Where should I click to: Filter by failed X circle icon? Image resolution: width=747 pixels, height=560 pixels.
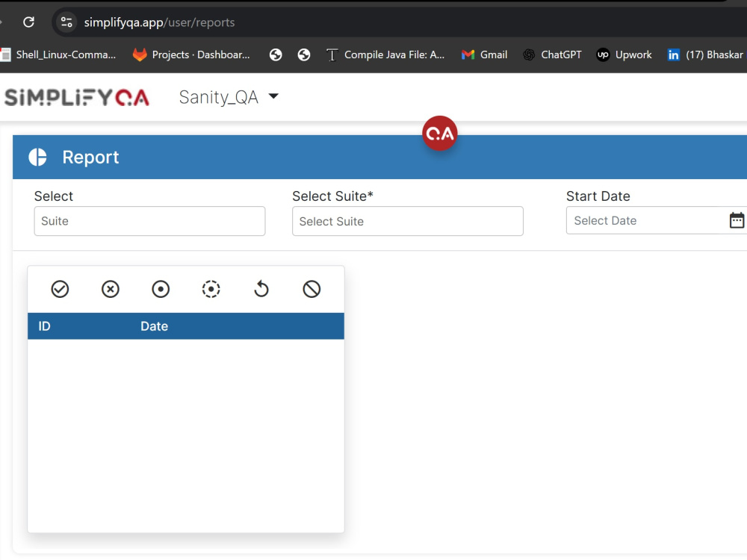[111, 289]
